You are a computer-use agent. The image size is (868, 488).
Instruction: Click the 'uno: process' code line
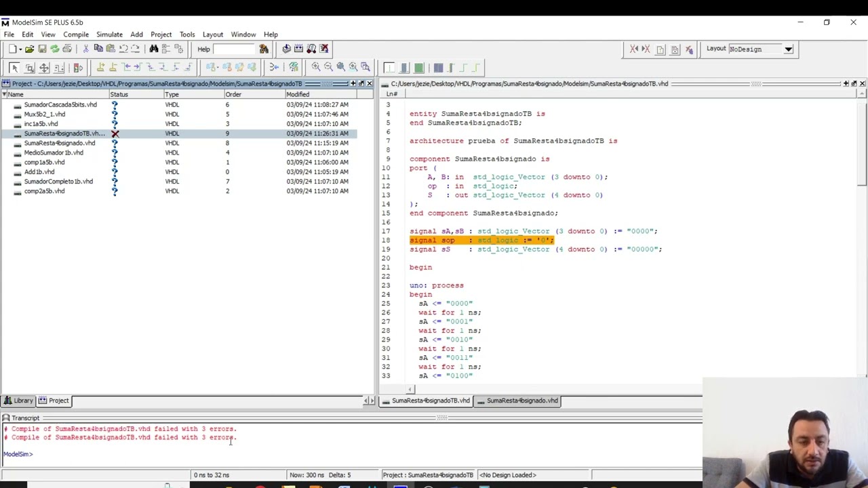point(437,285)
